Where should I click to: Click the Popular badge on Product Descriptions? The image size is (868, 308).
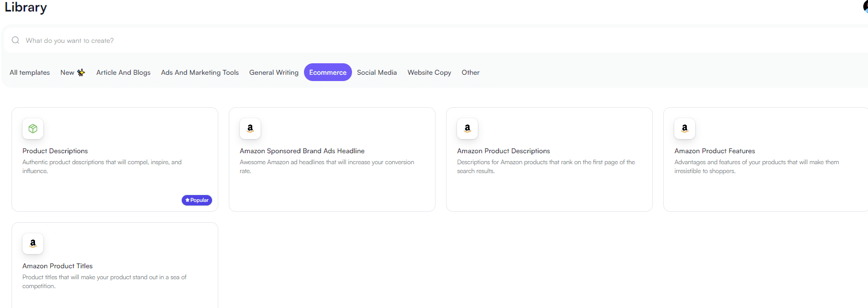(x=197, y=200)
